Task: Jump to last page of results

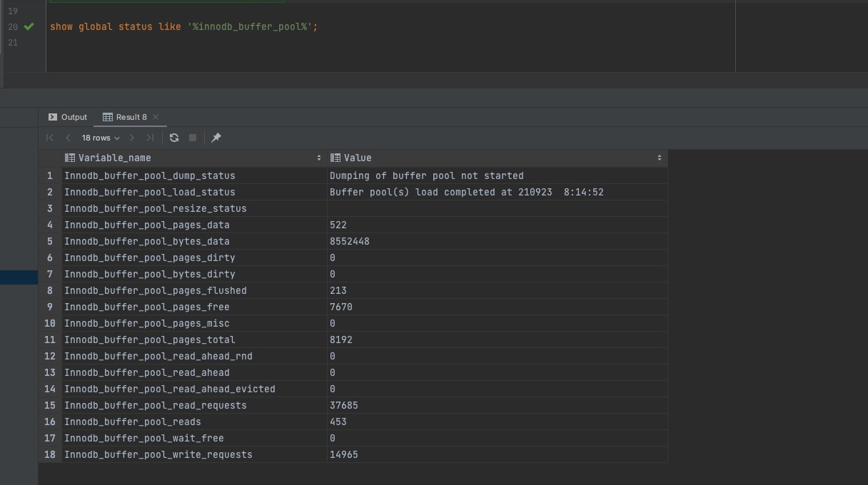Action: click(150, 138)
